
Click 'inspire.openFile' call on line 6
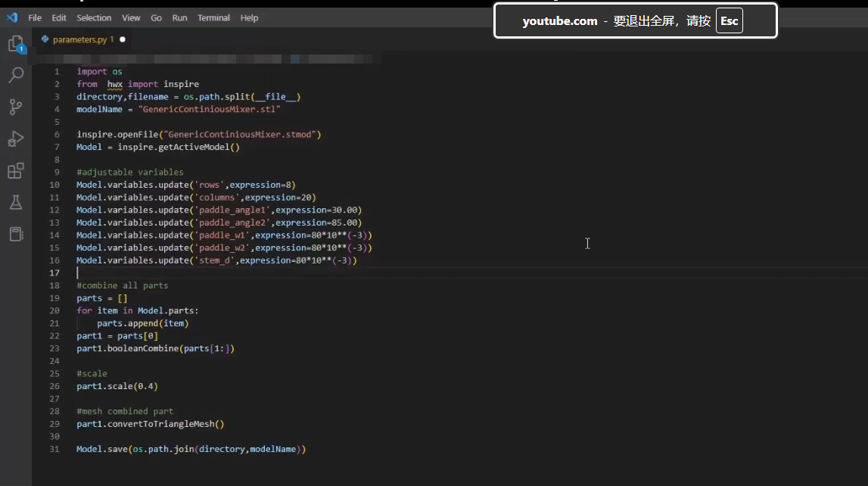point(117,135)
